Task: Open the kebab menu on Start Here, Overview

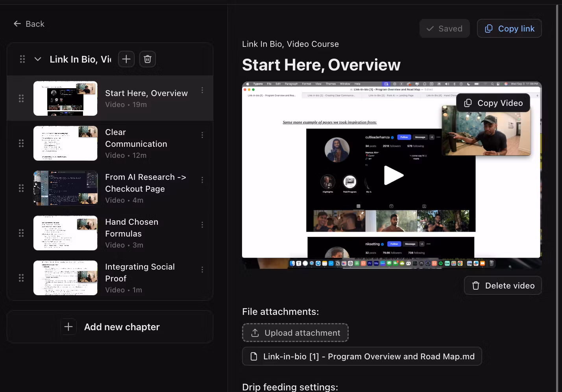Action: [x=202, y=90]
